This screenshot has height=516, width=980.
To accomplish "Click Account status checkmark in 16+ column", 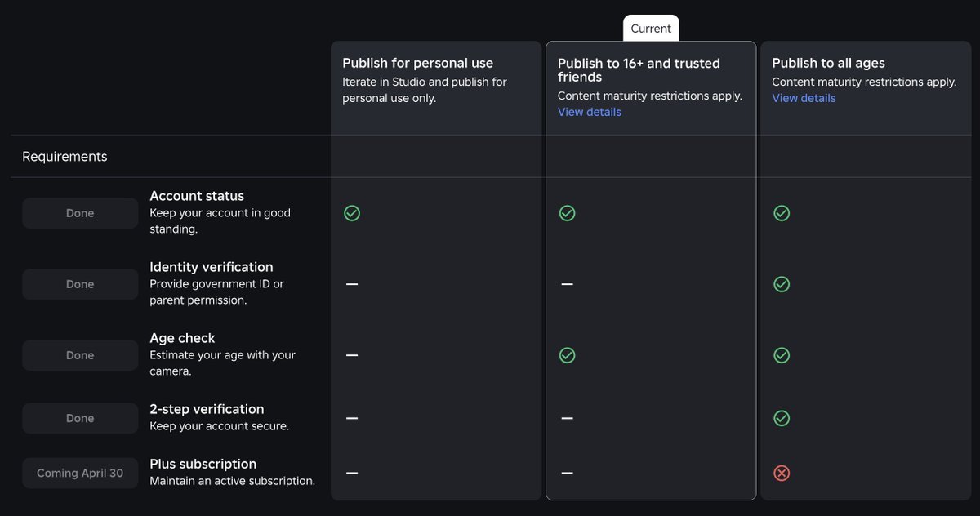I will (x=567, y=213).
